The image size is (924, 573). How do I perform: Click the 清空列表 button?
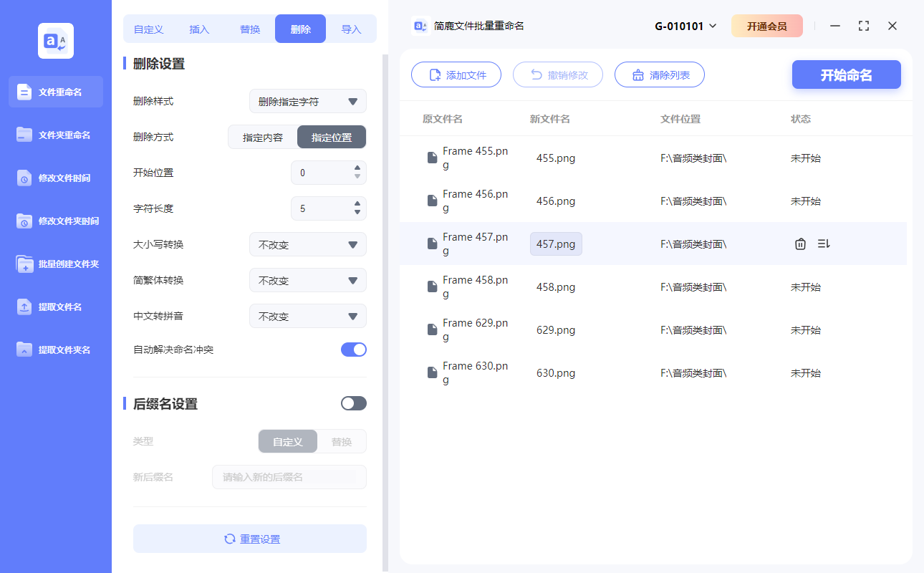[x=659, y=74]
